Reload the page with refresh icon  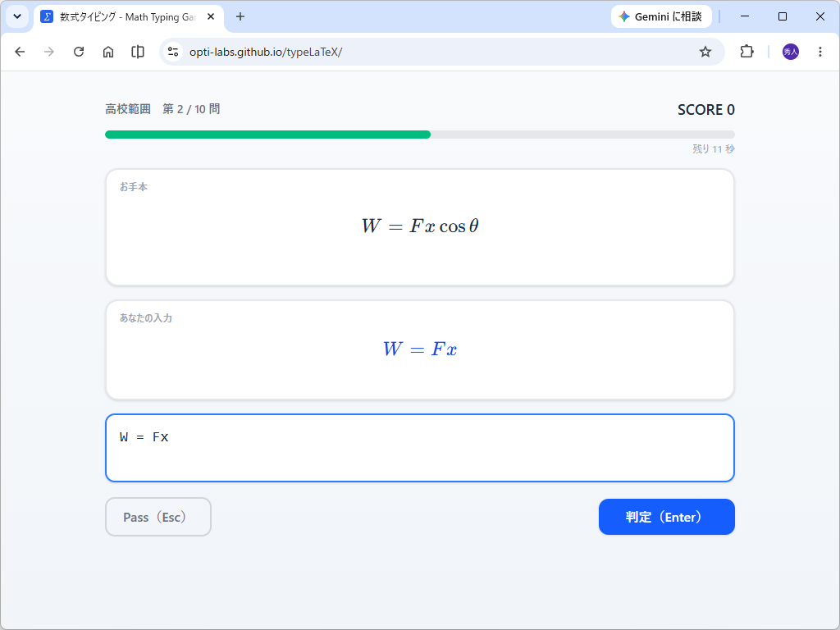[x=79, y=52]
